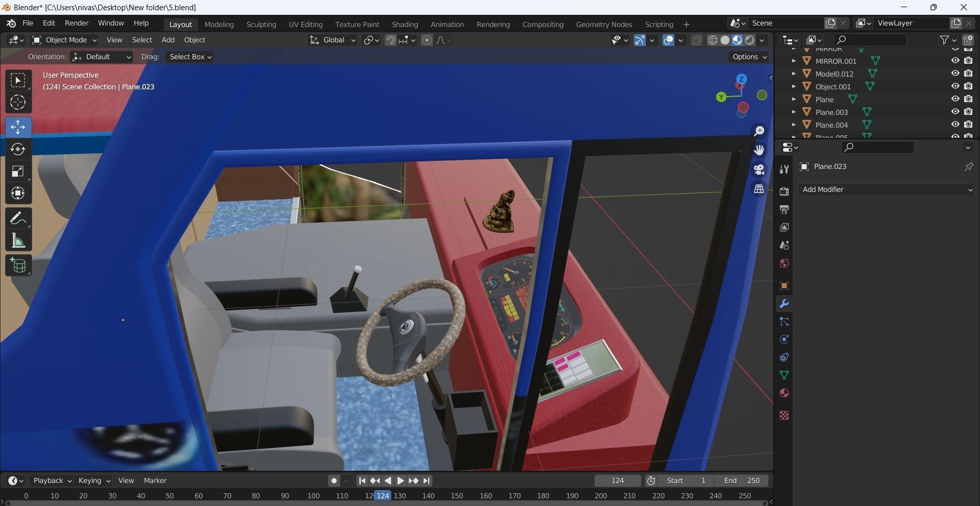
Task: Select the Rotate tool
Action: pyautogui.click(x=18, y=149)
